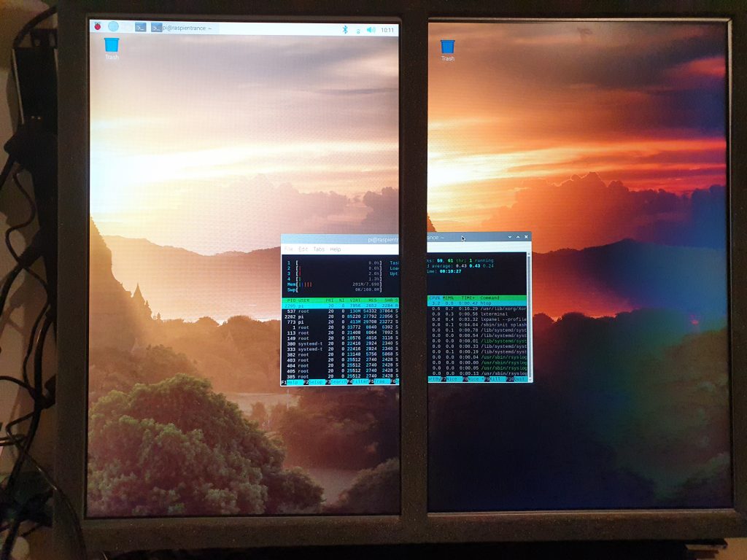747x560 pixels.
Task: Click the Mem usage meter in htop
Action: pyautogui.click(x=334, y=284)
